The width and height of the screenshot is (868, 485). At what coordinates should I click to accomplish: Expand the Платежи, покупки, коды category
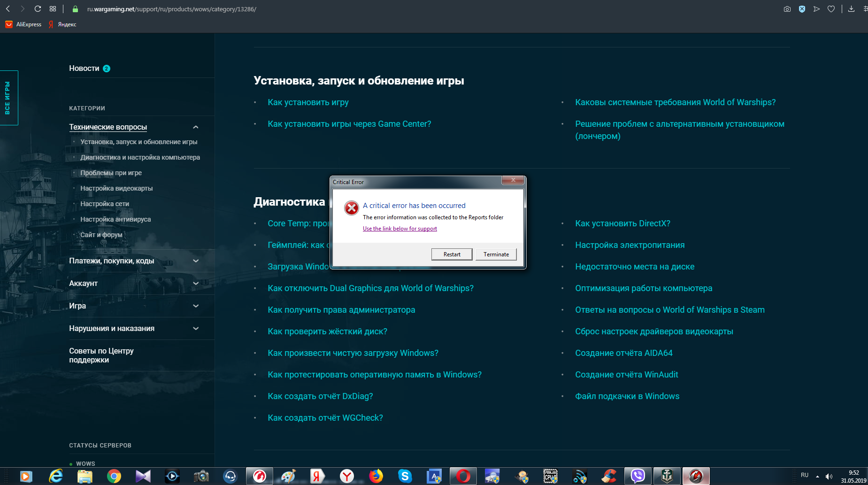tap(196, 261)
